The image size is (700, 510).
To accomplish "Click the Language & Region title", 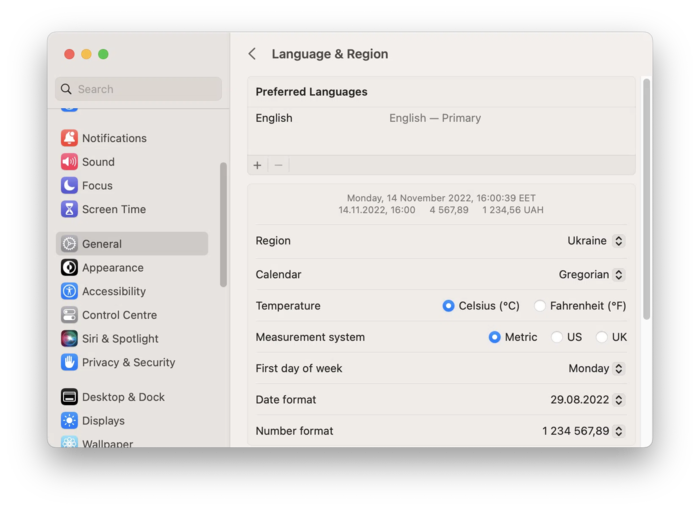I will 330,54.
